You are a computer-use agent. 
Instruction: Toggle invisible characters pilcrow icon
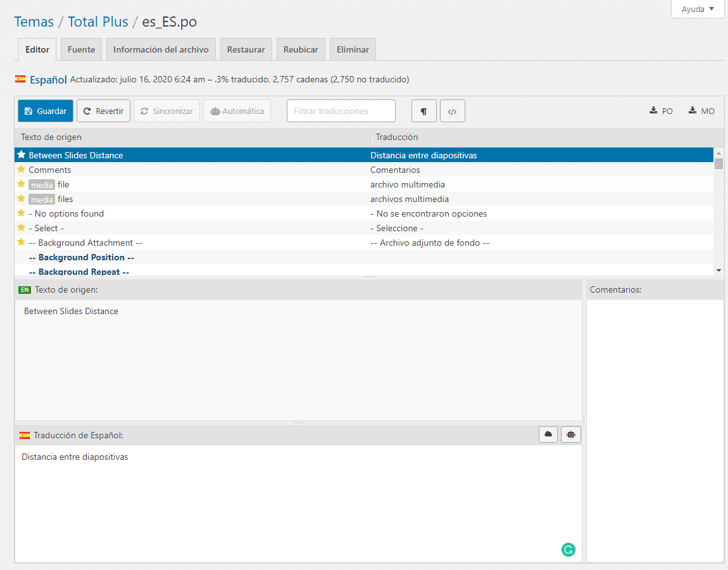pyautogui.click(x=424, y=111)
